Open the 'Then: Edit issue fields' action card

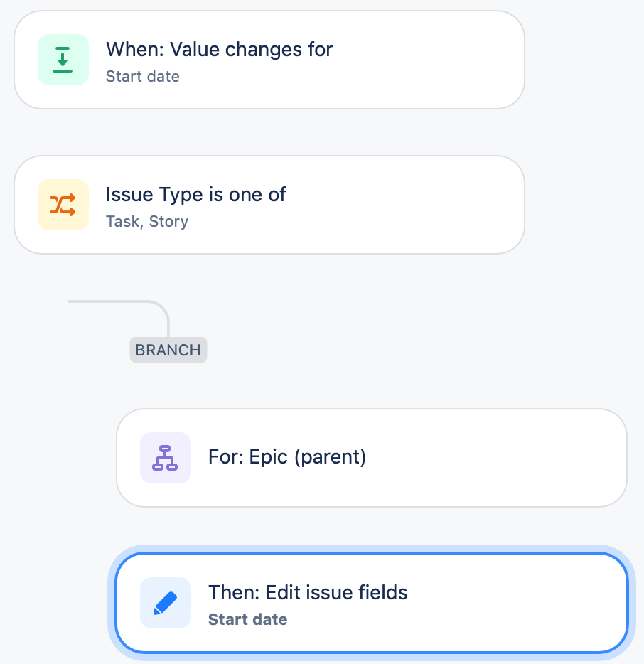click(371, 603)
